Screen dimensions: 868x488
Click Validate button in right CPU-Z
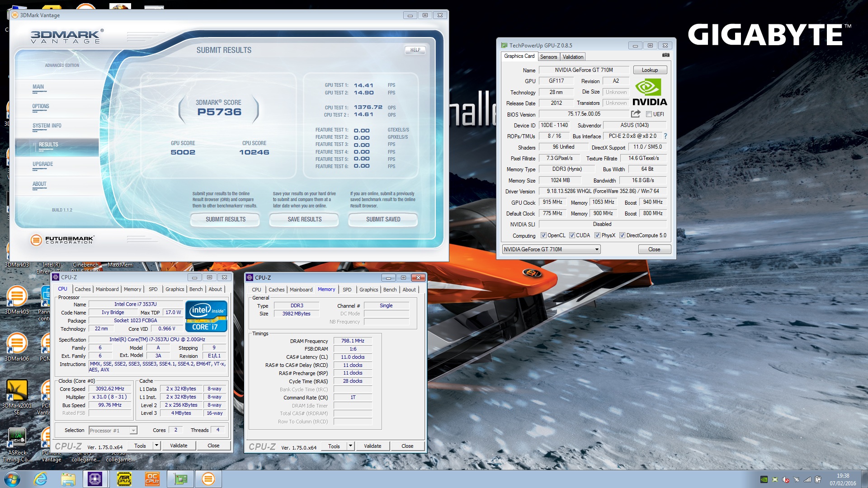tap(373, 446)
